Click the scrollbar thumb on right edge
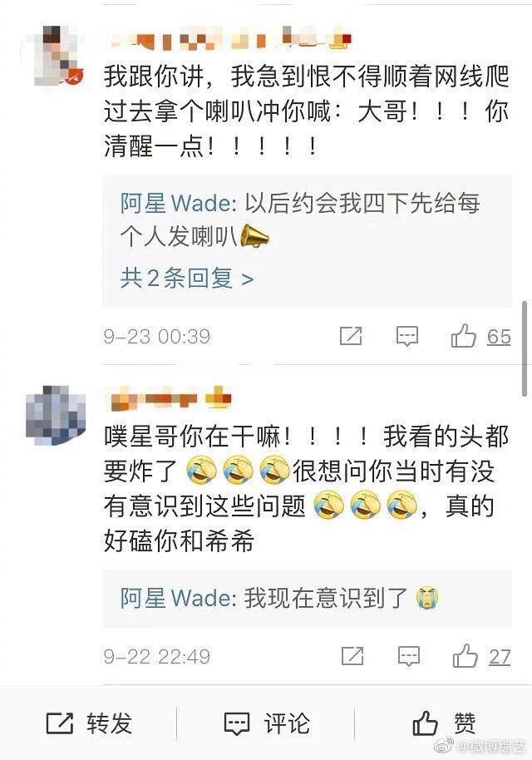Viewport: 532px width, 760px height. pos(525,348)
